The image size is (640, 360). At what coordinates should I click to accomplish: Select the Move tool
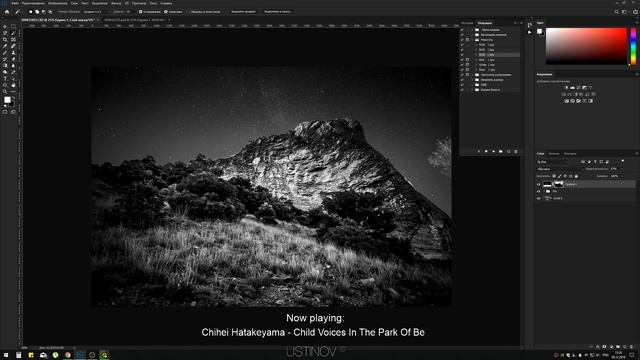(5, 27)
